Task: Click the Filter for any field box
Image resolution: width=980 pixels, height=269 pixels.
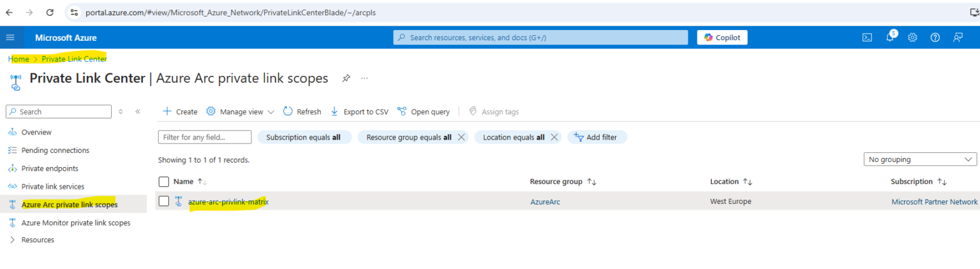Action: pos(204,137)
